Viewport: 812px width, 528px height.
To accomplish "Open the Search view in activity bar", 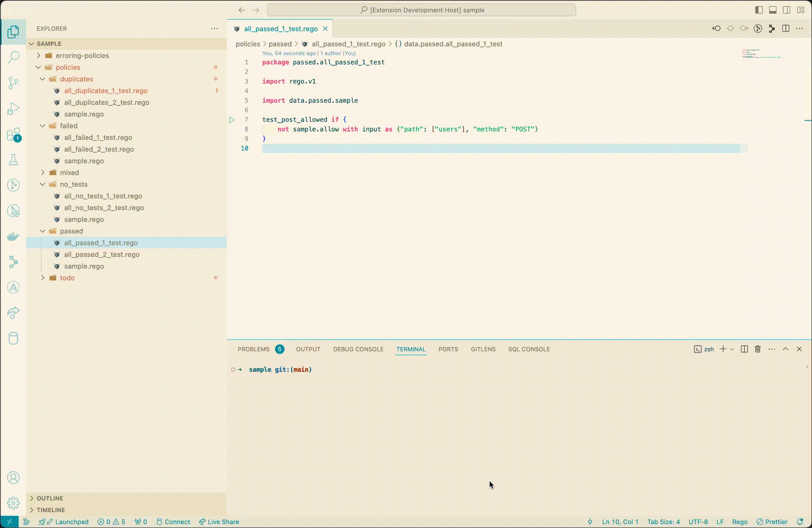I will click(14, 57).
